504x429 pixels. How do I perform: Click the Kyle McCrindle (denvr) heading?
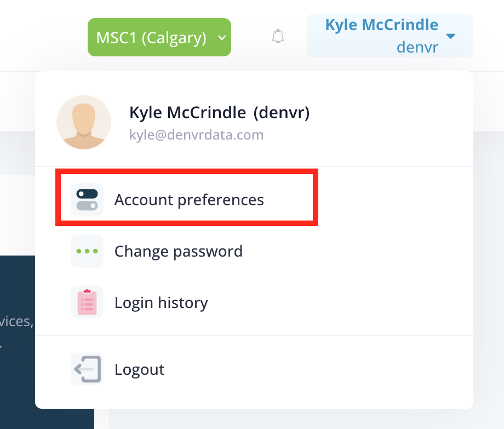[220, 113]
